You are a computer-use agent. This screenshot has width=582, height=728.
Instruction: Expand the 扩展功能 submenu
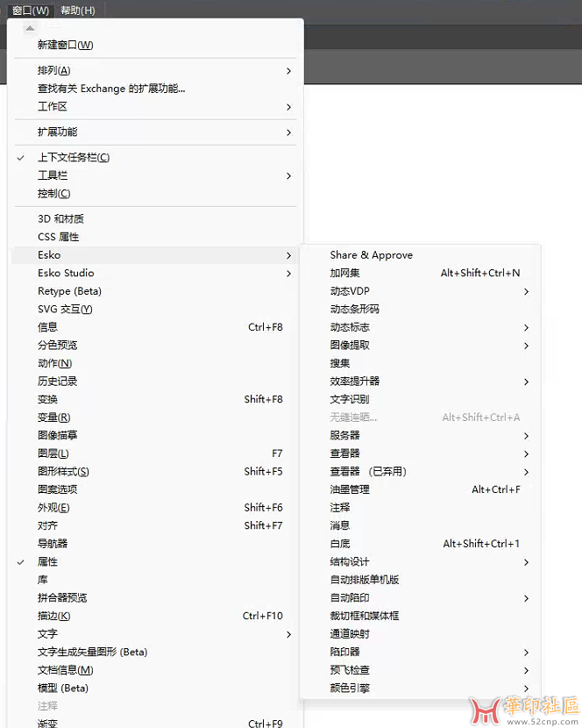click(155, 132)
